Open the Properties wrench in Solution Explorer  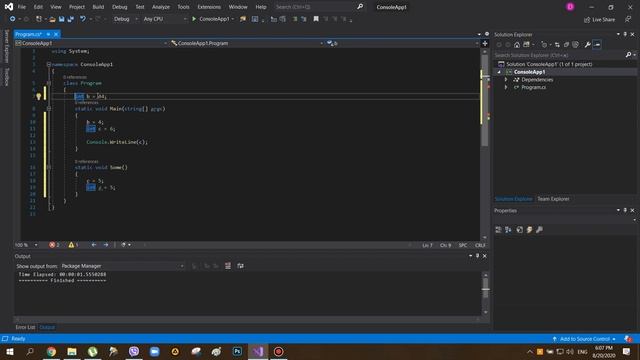click(587, 45)
